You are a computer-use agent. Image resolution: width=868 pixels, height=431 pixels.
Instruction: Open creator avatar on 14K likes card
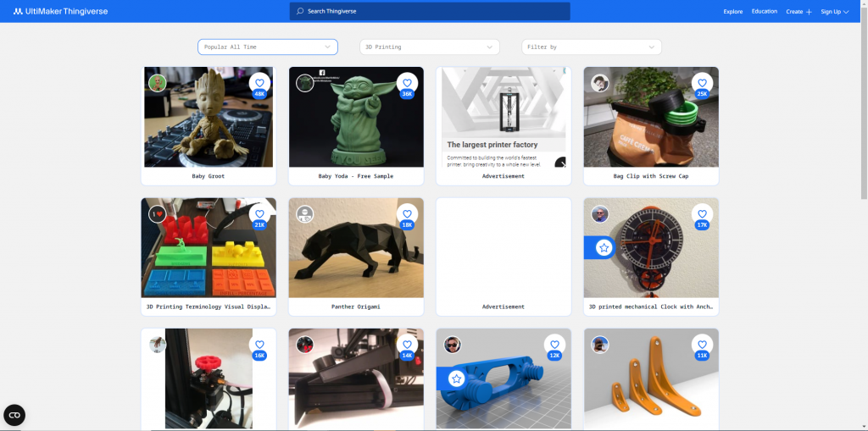pos(305,344)
